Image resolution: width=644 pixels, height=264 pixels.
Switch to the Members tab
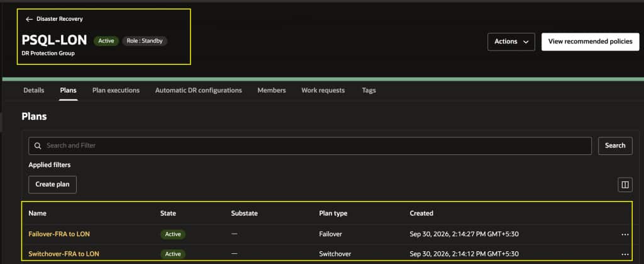coord(272,90)
